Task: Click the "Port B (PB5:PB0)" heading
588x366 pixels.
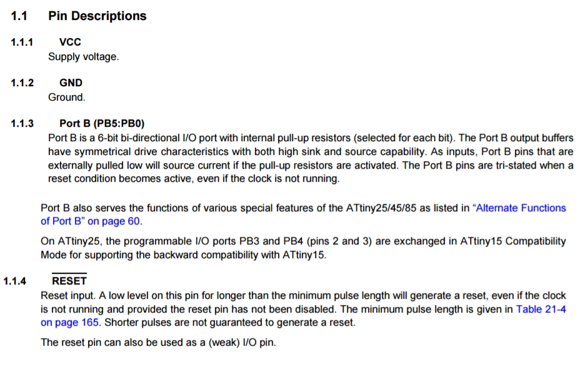Action: [102, 123]
